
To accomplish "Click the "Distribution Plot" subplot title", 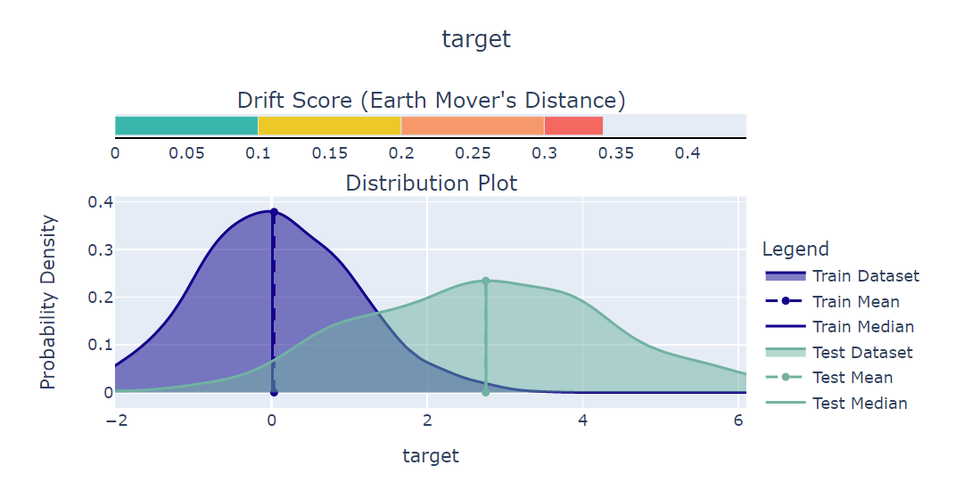I will 431,184.
